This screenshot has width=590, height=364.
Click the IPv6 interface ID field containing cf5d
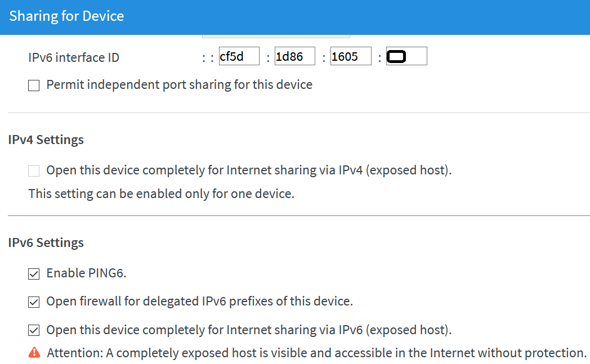[239, 56]
